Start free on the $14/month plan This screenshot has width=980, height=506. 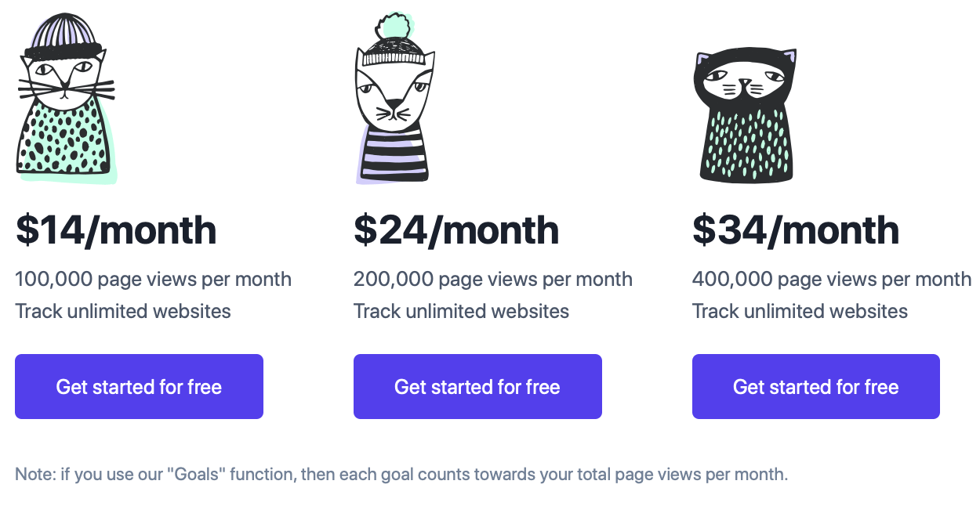pyautogui.click(x=139, y=387)
